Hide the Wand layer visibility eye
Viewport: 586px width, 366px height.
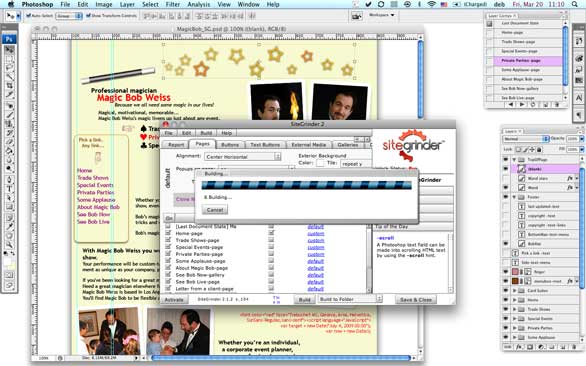pos(506,187)
